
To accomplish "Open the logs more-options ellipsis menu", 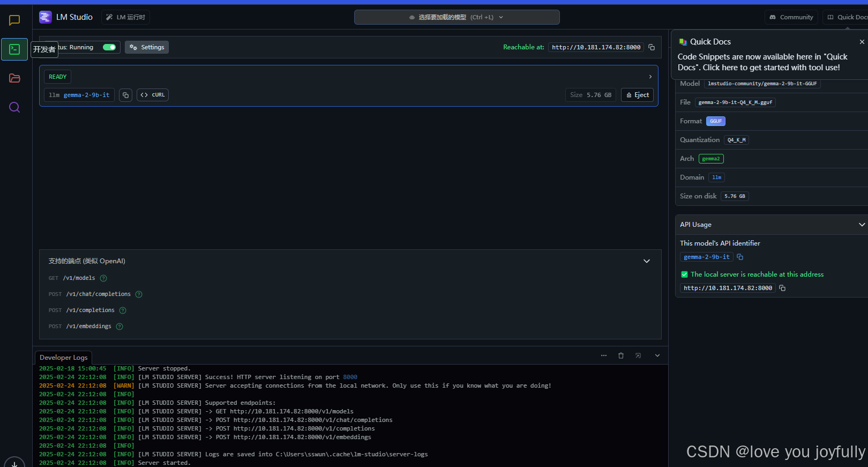I will 604,355.
